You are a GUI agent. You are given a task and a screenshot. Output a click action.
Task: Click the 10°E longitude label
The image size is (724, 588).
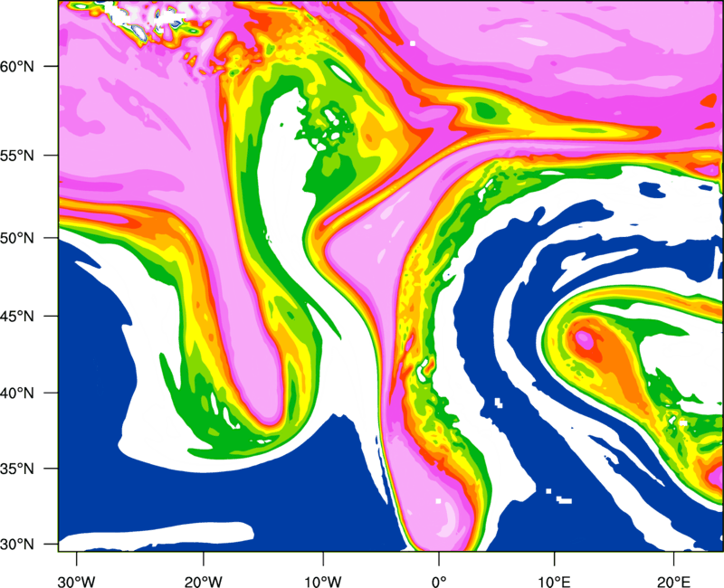pyautogui.click(x=554, y=582)
